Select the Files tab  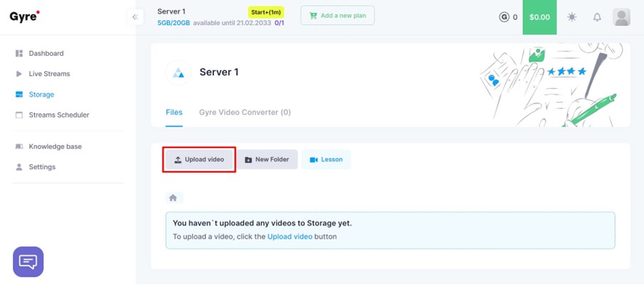click(174, 113)
